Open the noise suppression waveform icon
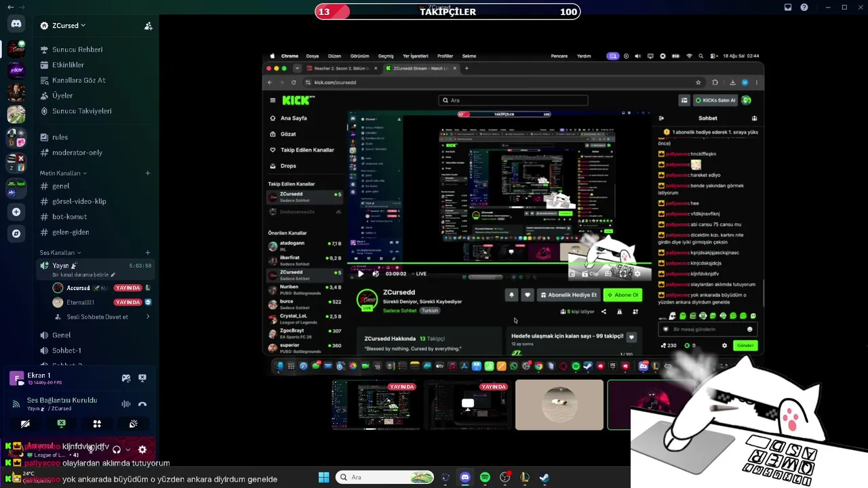The height and width of the screenshot is (488, 868). (x=126, y=404)
